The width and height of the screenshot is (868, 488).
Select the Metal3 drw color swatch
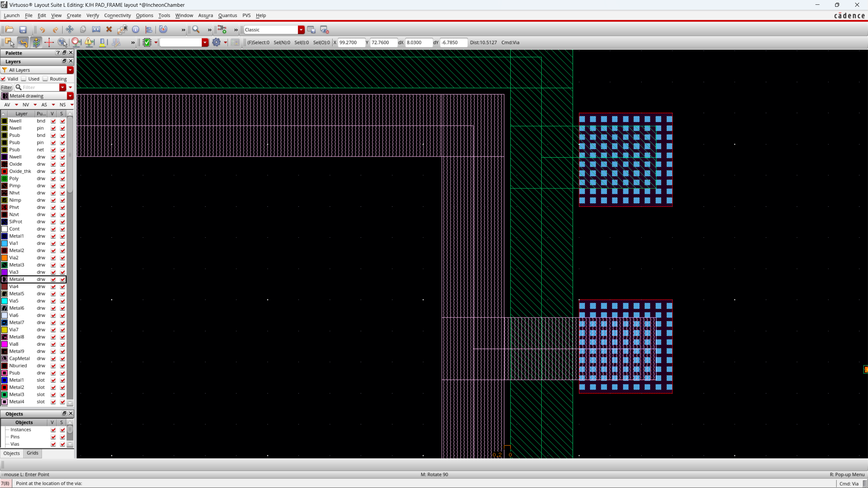[x=4, y=265]
